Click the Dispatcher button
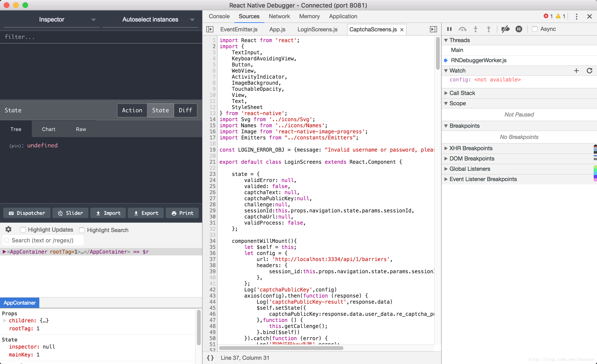Screen dimensions: 597x364 click(27, 213)
